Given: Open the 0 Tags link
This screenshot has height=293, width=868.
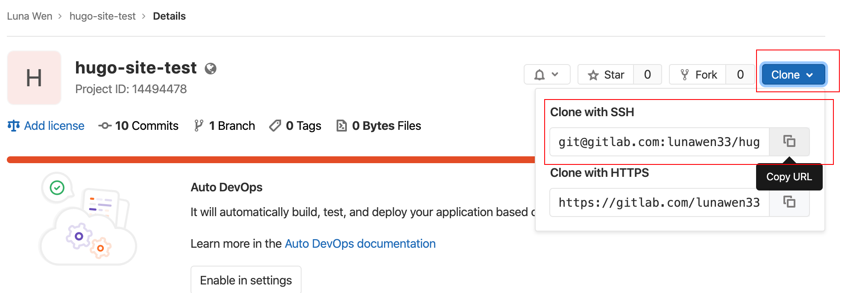Looking at the screenshot, I should point(295,126).
